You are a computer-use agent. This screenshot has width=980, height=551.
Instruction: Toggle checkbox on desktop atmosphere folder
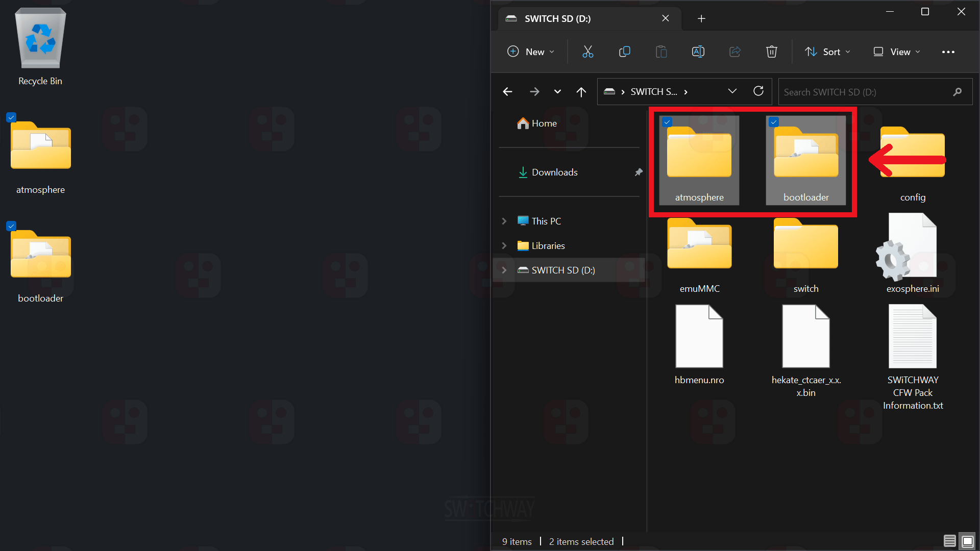(11, 117)
